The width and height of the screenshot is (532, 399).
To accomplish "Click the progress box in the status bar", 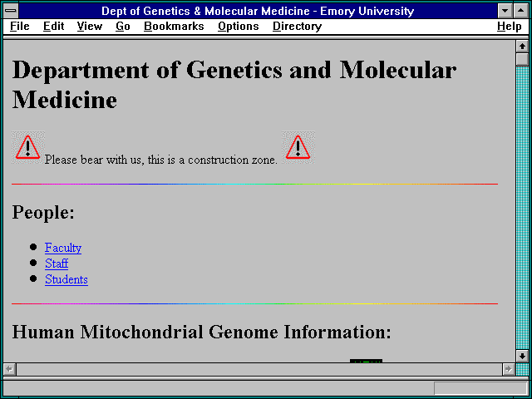I will 480,388.
